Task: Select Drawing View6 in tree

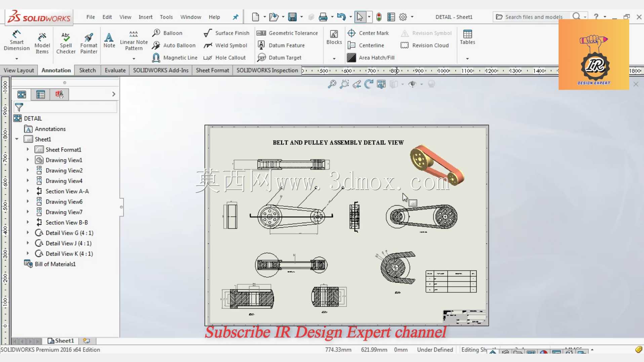Action: tap(64, 202)
